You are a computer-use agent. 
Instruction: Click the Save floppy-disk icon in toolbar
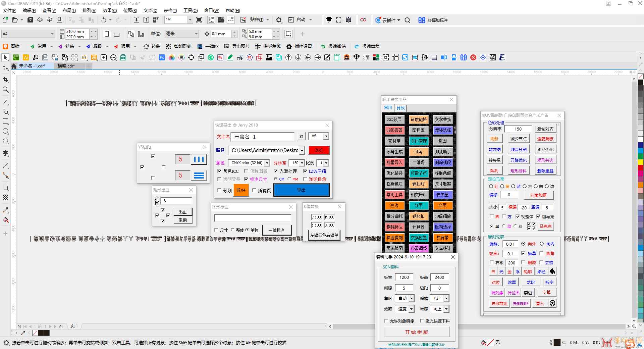[x=30, y=20]
